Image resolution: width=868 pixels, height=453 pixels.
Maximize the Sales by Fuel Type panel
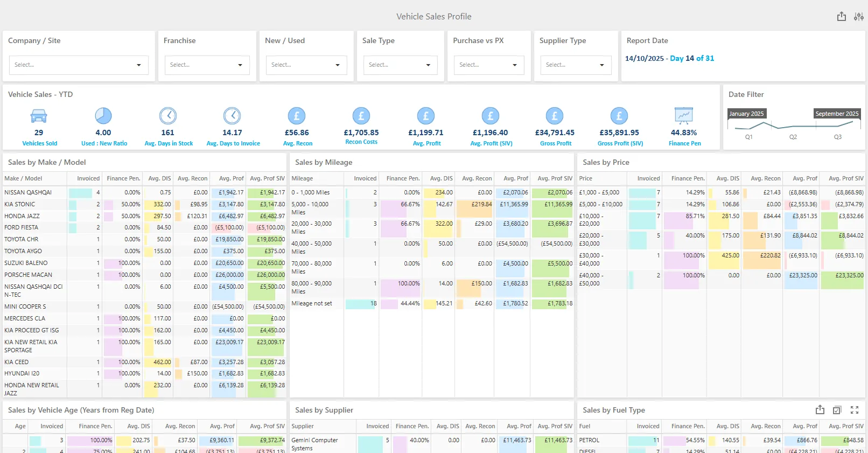[855, 410]
